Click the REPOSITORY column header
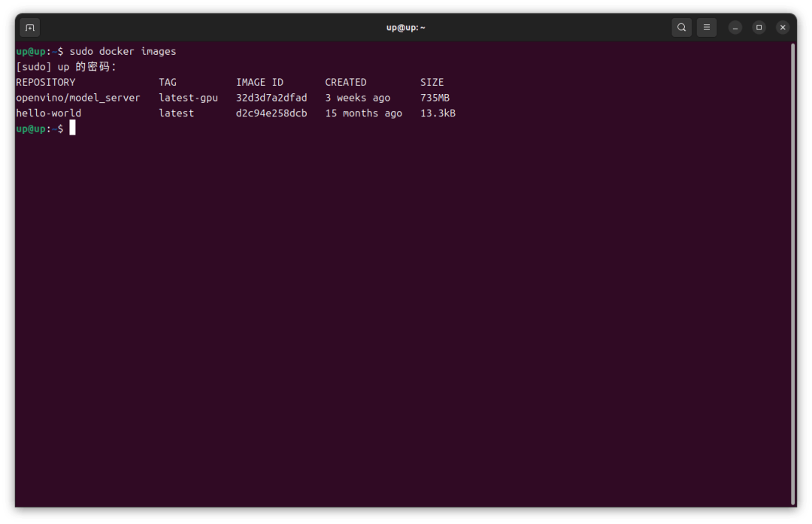Viewport: 812px width, 524px height. tap(46, 83)
